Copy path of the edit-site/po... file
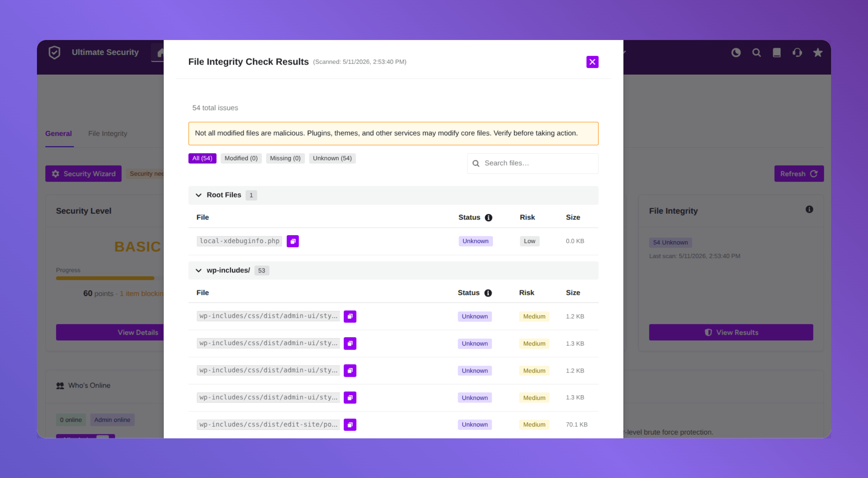The height and width of the screenshot is (478, 868). click(350, 425)
